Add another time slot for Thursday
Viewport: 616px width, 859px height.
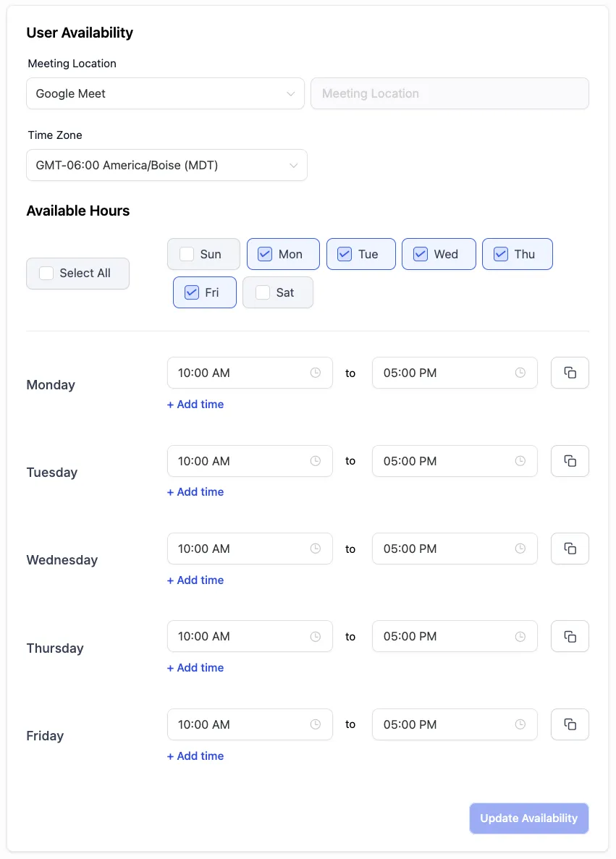click(x=195, y=668)
